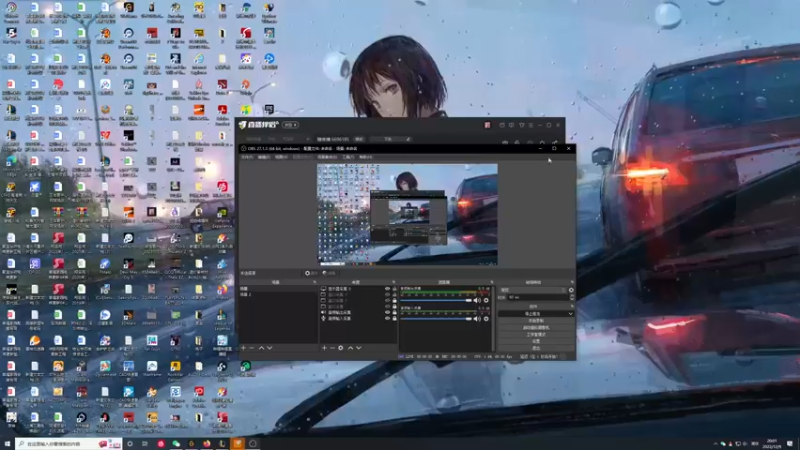The image size is (800, 450).
Task: Click Start Virtual Camera button
Action: [x=536, y=328]
